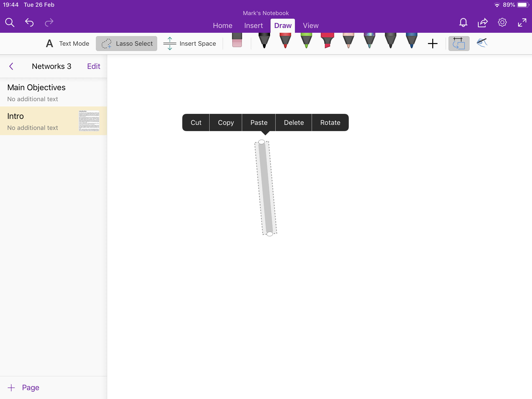Choose Cut from context menu

196,122
